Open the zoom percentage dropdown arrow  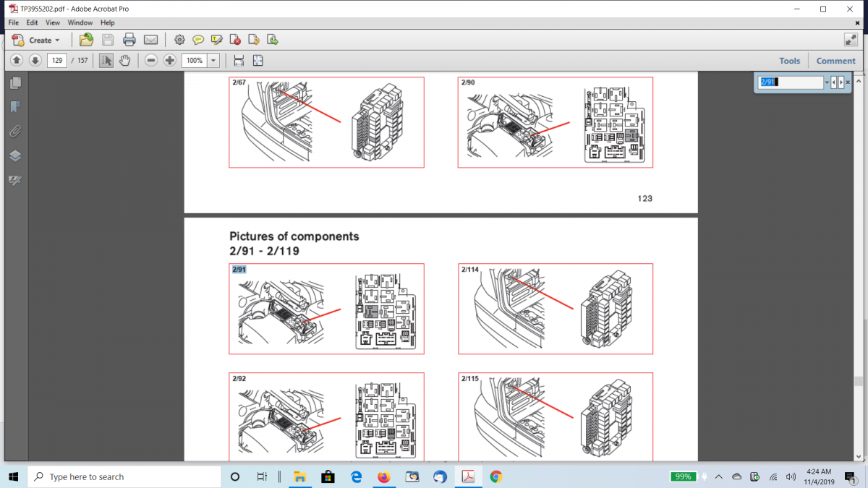(213, 60)
